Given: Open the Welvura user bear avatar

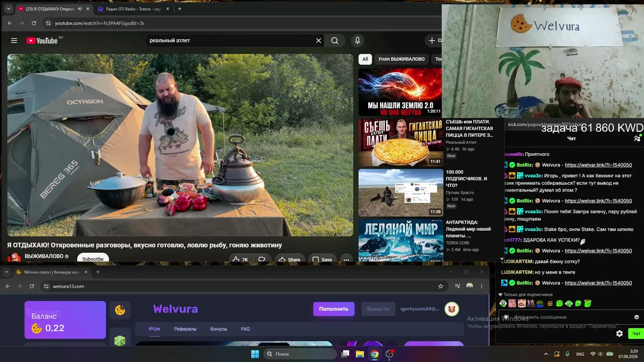Looking at the screenshot, I should click(452, 309).
